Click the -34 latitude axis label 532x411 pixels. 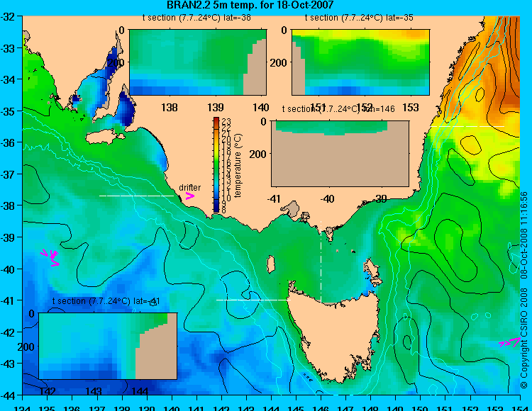pos(8,80)
